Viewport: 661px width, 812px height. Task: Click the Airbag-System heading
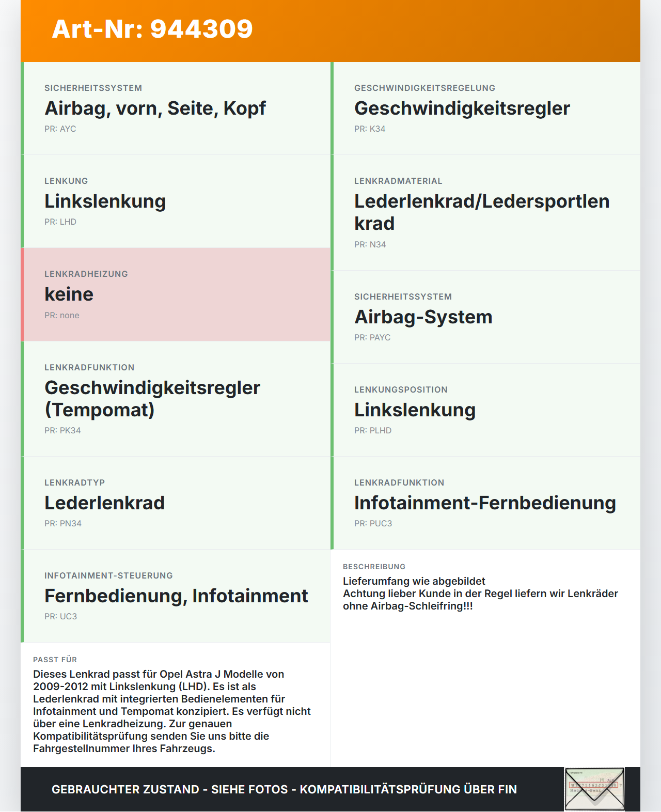tap(423, 317)
